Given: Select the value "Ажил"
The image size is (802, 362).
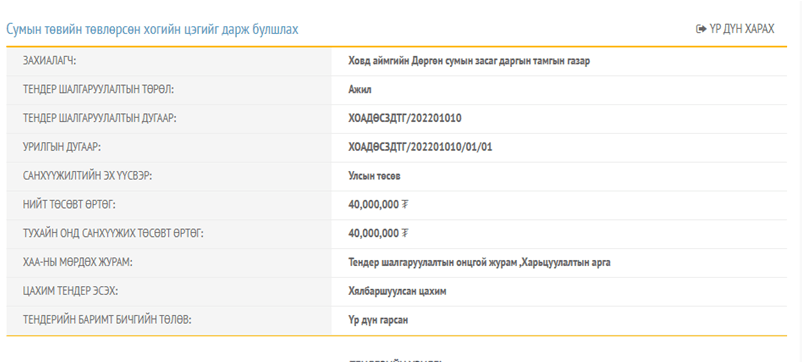Looking at the screenshot, I should [360, 89].
